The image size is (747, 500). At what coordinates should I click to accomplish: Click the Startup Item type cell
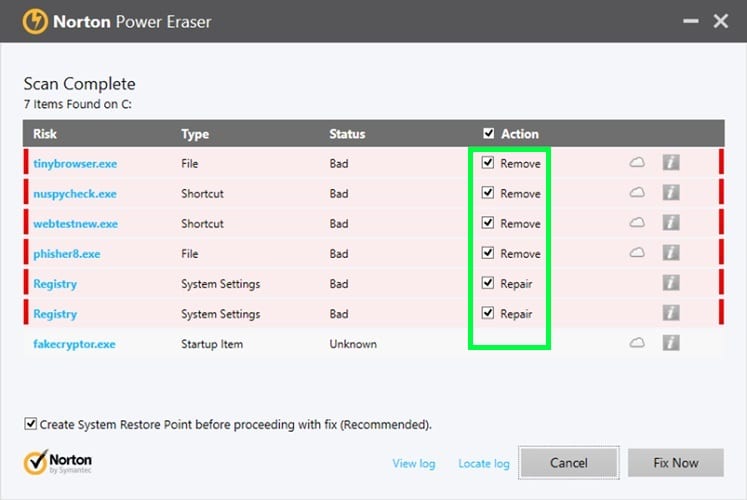click(x=212, y=344)
